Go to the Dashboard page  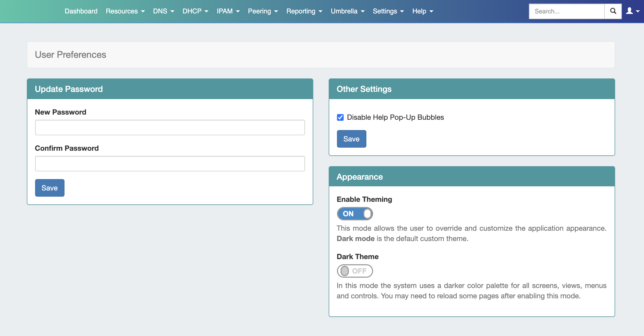tap(81, 11)
